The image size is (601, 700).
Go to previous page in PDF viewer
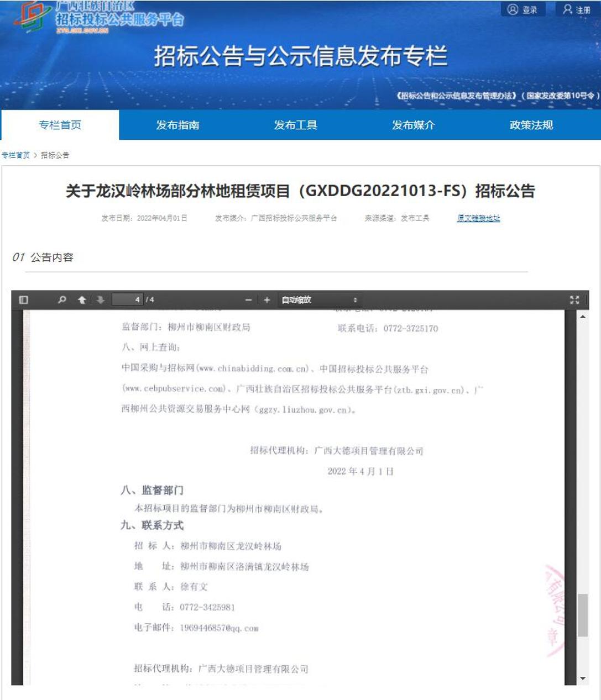pyautogui.click(x=82, y=300)
